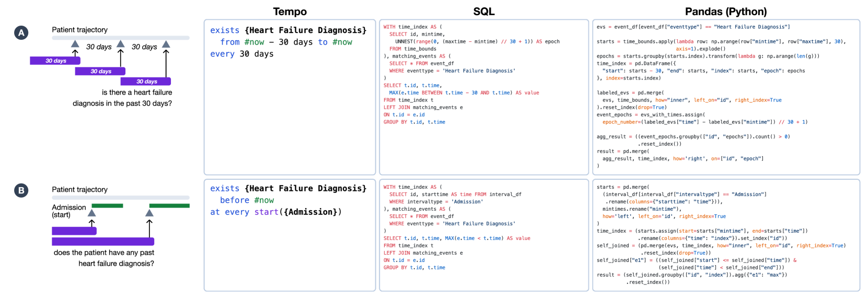Click the shorter green Admission interval bar

107,206
